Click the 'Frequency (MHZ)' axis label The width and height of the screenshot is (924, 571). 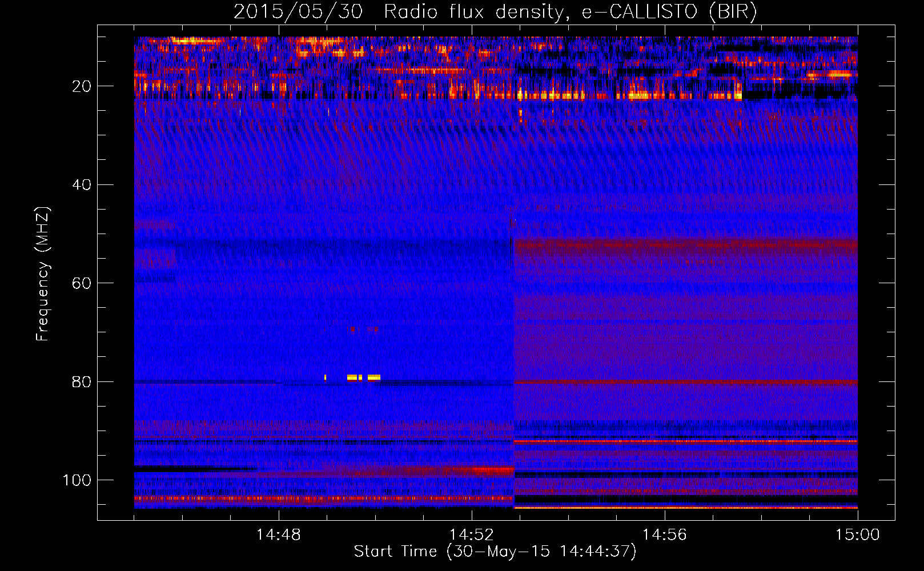(43, 274)
